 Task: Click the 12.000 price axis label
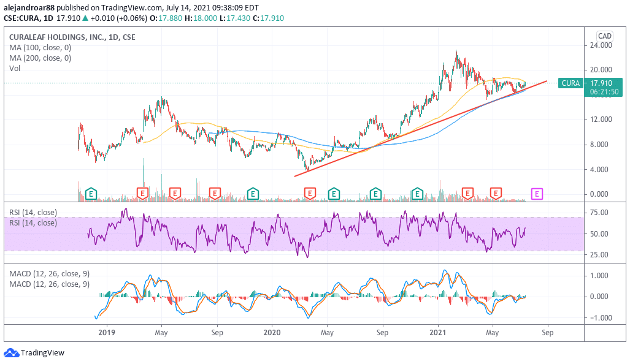click(601, 119)
